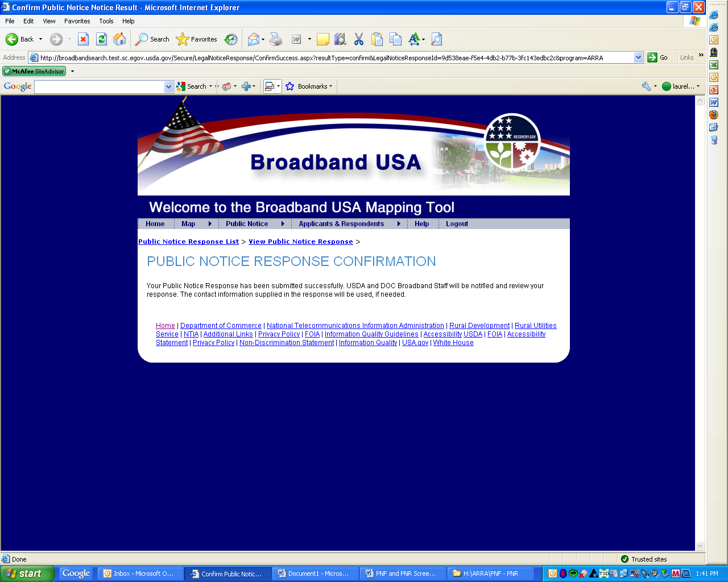This screenshot has width=728, height=582.
Task: Click the Public Notice Response List link
Action: coord(188,242)
